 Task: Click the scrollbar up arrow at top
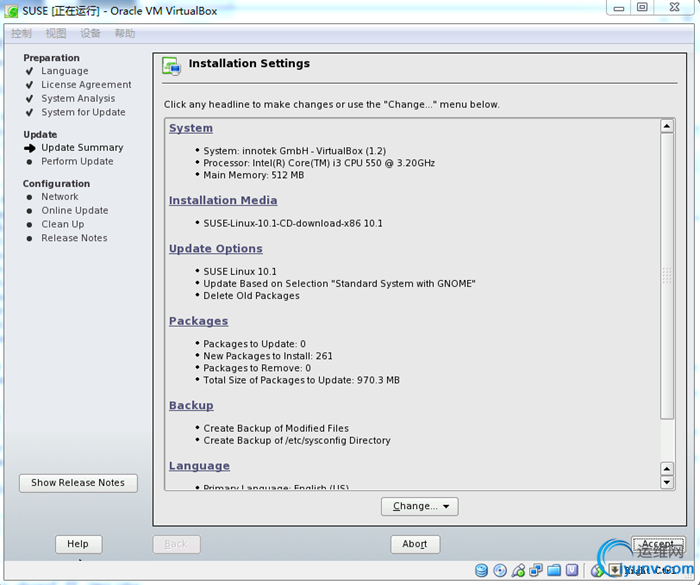point(667,126)
